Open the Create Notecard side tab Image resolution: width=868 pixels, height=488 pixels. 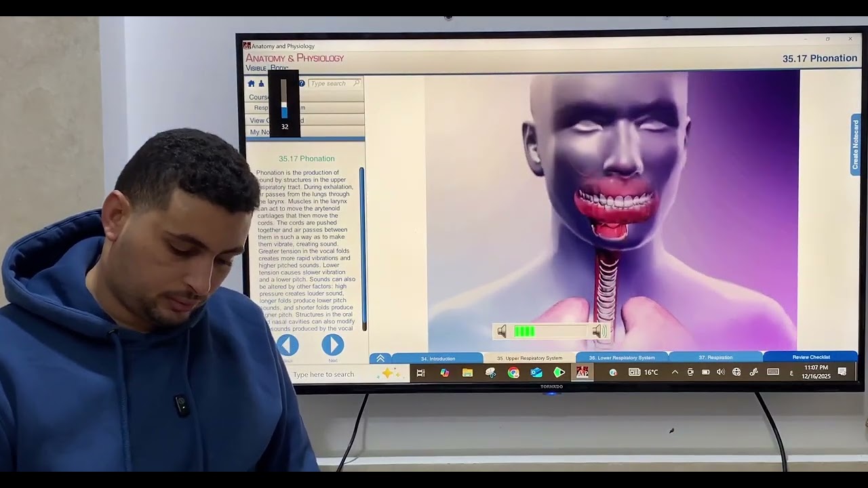pos(856,144)
